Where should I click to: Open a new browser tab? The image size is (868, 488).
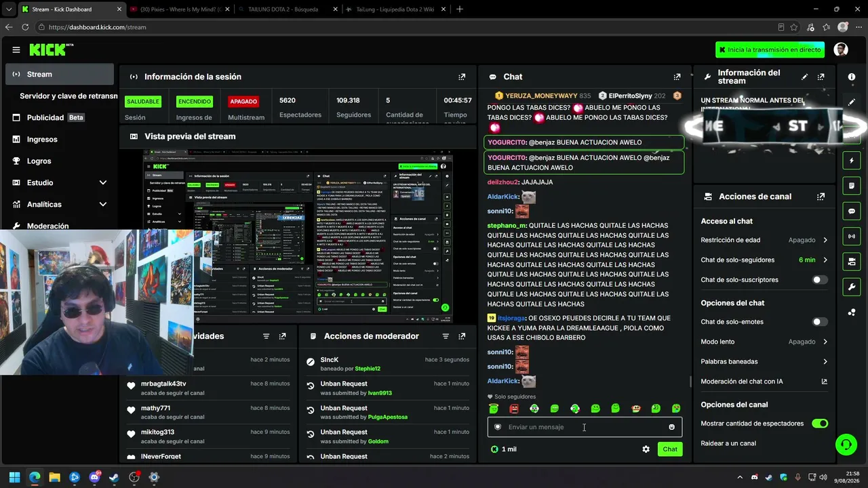(460, 9)
